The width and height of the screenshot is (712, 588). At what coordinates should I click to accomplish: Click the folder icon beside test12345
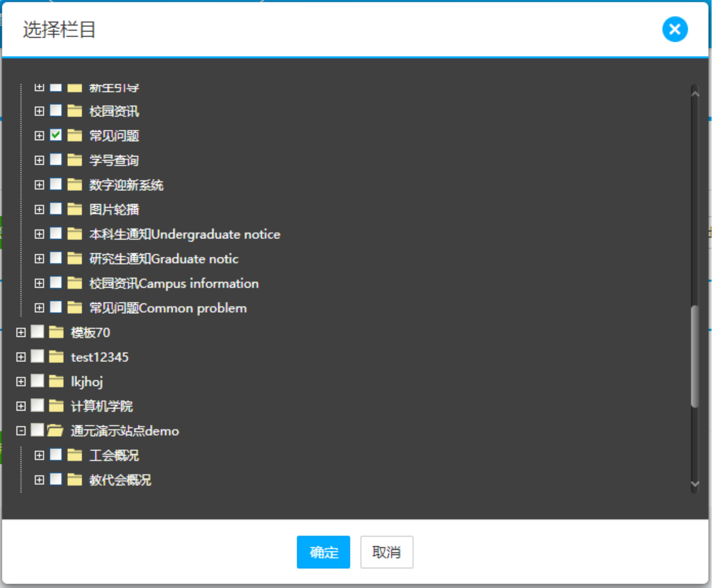pos(56,357)
